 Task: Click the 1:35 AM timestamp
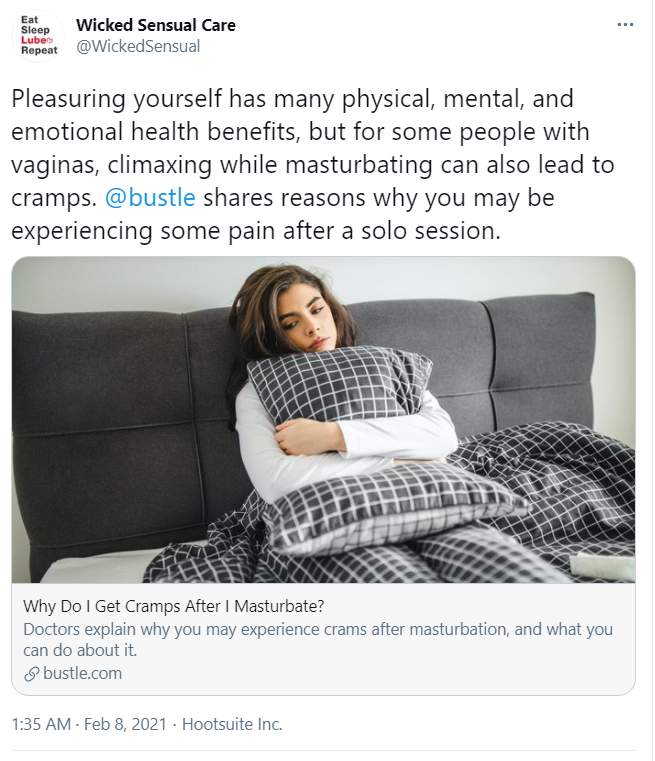[41, 725]
